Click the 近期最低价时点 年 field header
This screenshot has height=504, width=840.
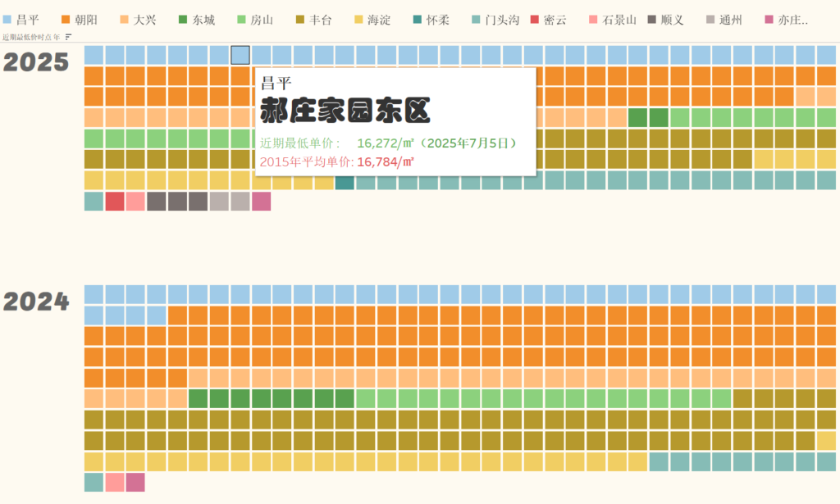click(x=31, y=37)
